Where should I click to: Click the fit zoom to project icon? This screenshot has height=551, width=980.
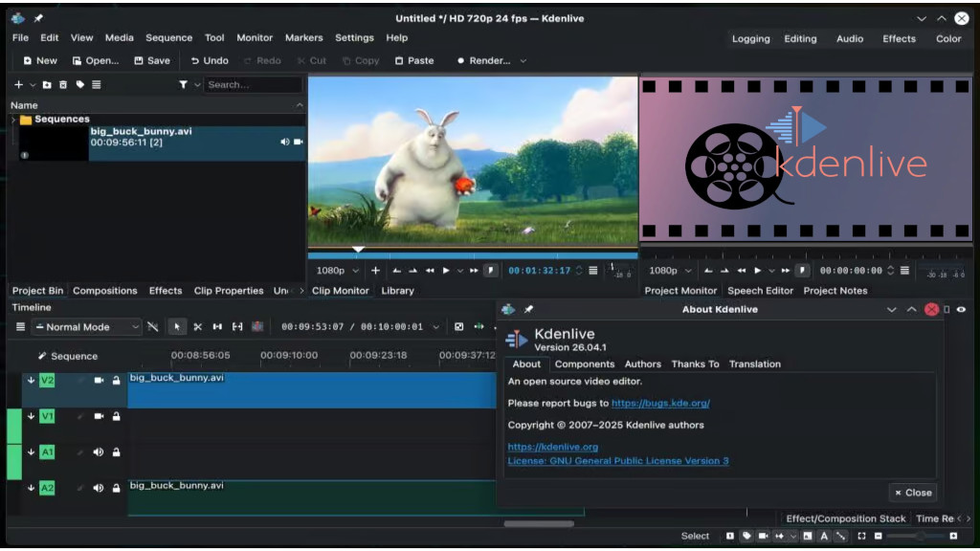click(x=861, y=536)
